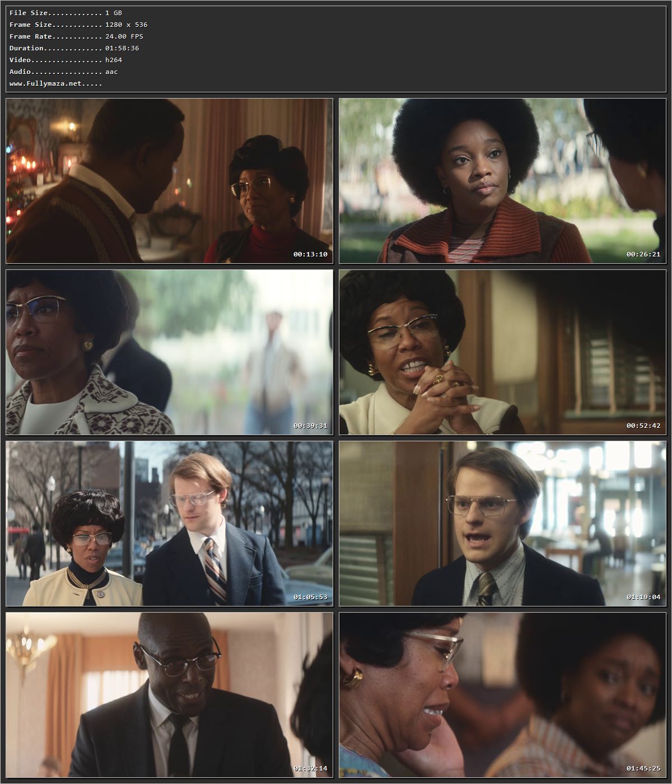Open the thumbnail stamped 00:13:10
672x784 pixels.
(x=169, y=181)
